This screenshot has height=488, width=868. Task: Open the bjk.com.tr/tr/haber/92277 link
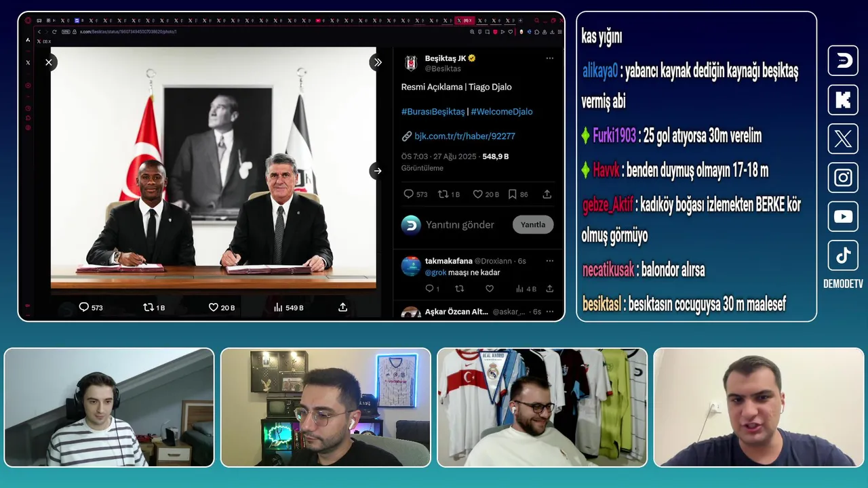coord(465,136)
